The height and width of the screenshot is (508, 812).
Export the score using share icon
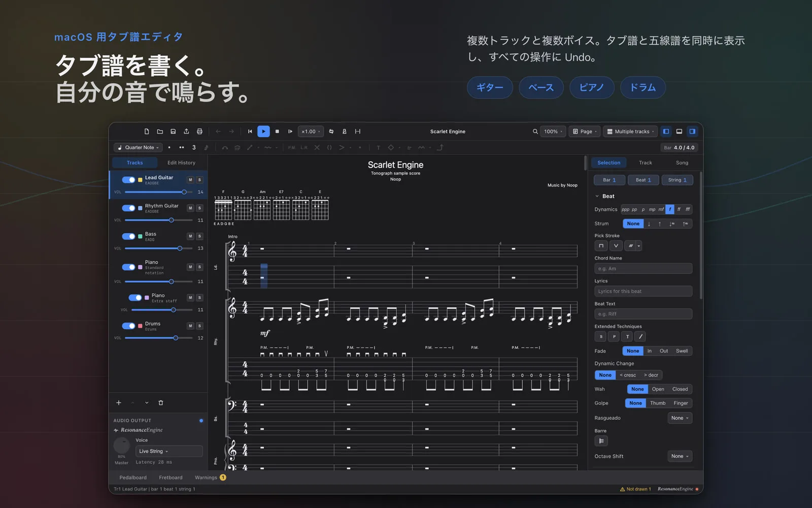(x=186, y=132)
